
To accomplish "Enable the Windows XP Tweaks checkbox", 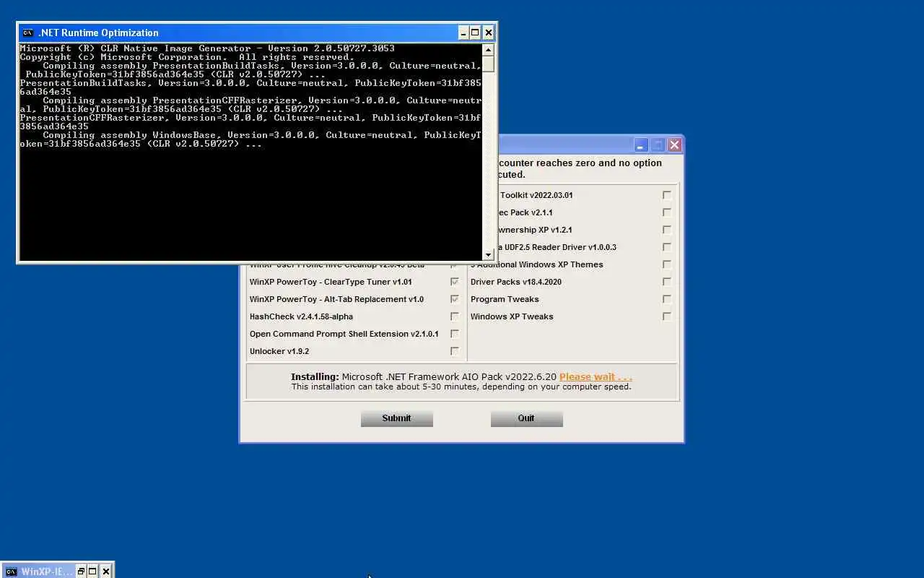I will (667, 316).
